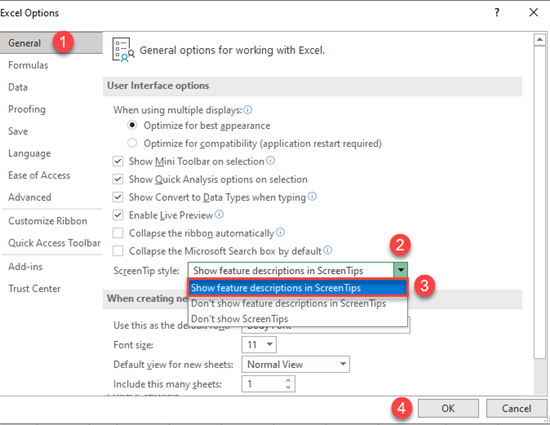Open the Font size dropdown
The width and height of the screenshot is (550, 425).
click(x=269, y=344)
